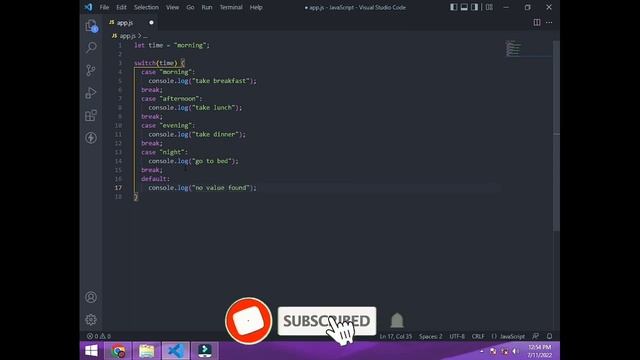Open the Edit menu
The width and height of the screenshot is (640, 360).
tap(121, 7)
